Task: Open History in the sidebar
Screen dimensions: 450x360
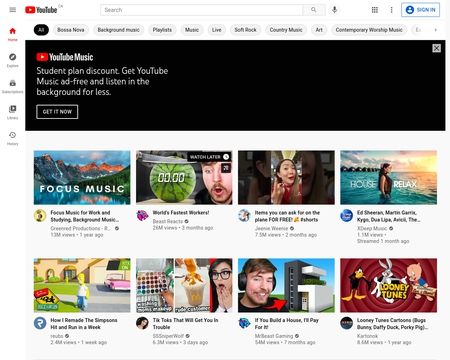Action: tap(13, 138)
